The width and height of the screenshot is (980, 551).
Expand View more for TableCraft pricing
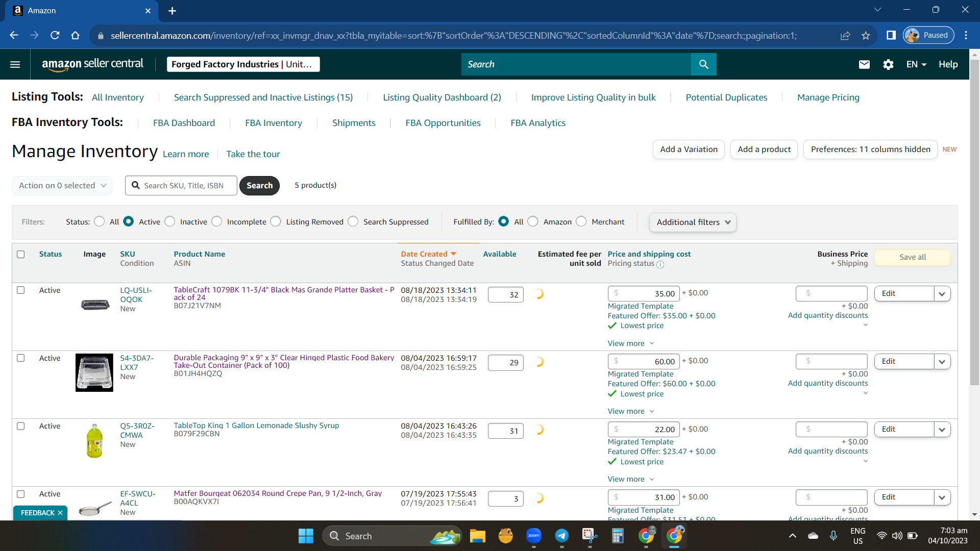coord(631,343)
